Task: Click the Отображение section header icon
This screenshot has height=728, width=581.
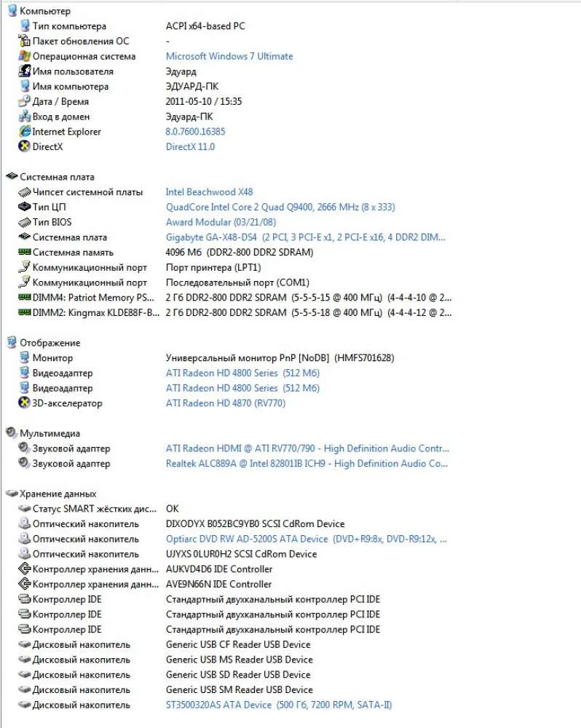Action: click(12, 343)
